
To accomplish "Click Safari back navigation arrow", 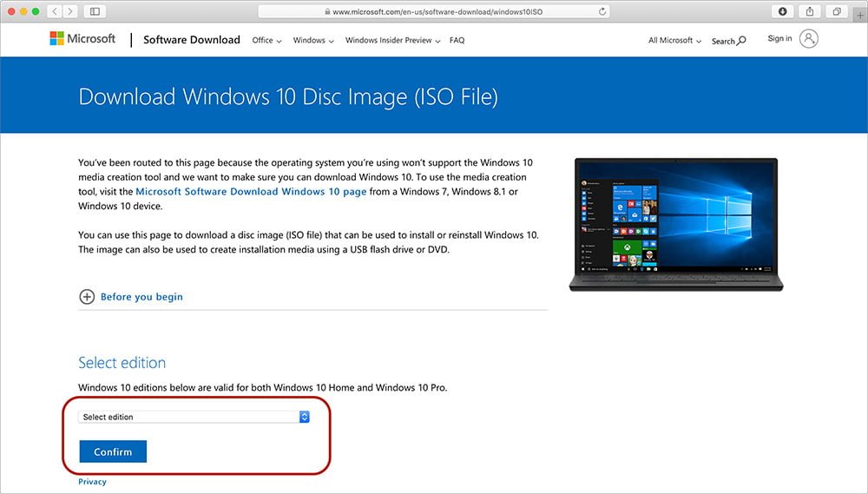I will [x=55, y=11].
